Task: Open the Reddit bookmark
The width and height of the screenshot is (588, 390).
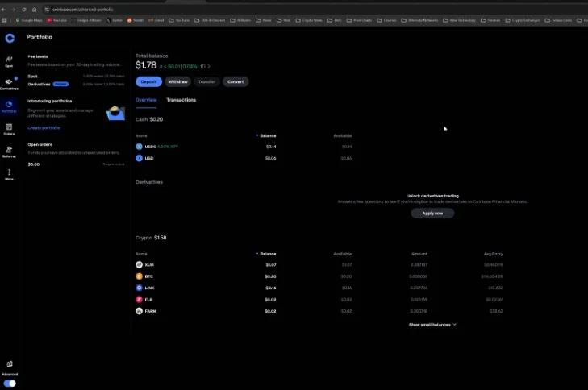Action: tap(136, 20)
